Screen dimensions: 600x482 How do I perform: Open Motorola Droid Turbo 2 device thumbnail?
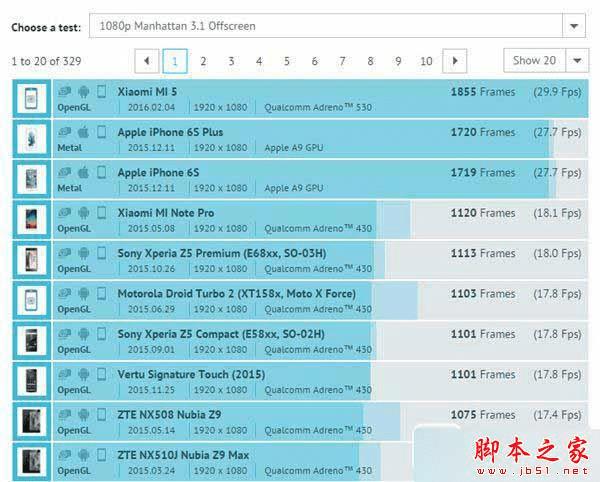click(32, 300)
